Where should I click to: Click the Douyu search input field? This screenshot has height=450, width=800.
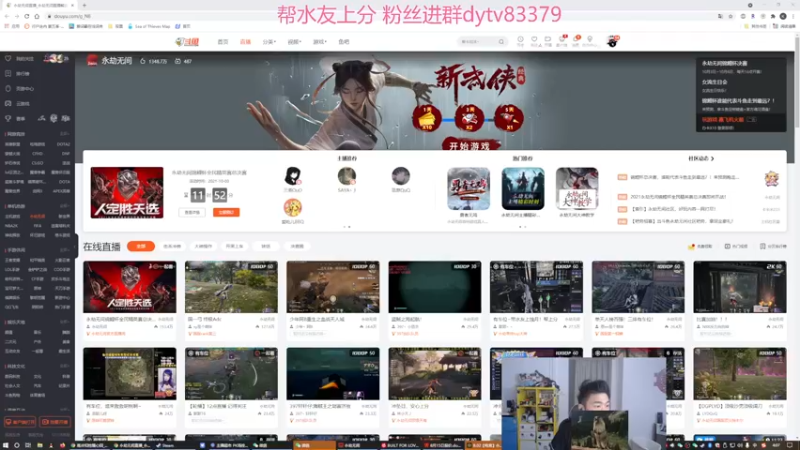coord(477,42)
